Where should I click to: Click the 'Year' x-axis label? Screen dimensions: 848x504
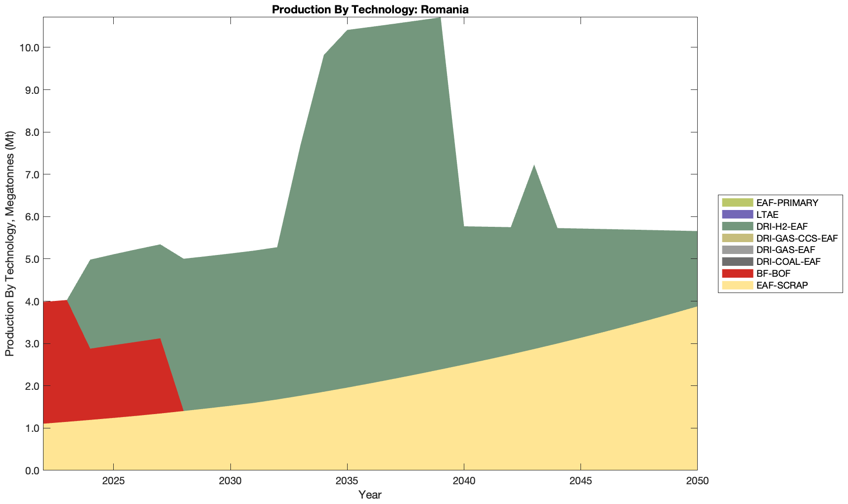(x=370, y=495)
